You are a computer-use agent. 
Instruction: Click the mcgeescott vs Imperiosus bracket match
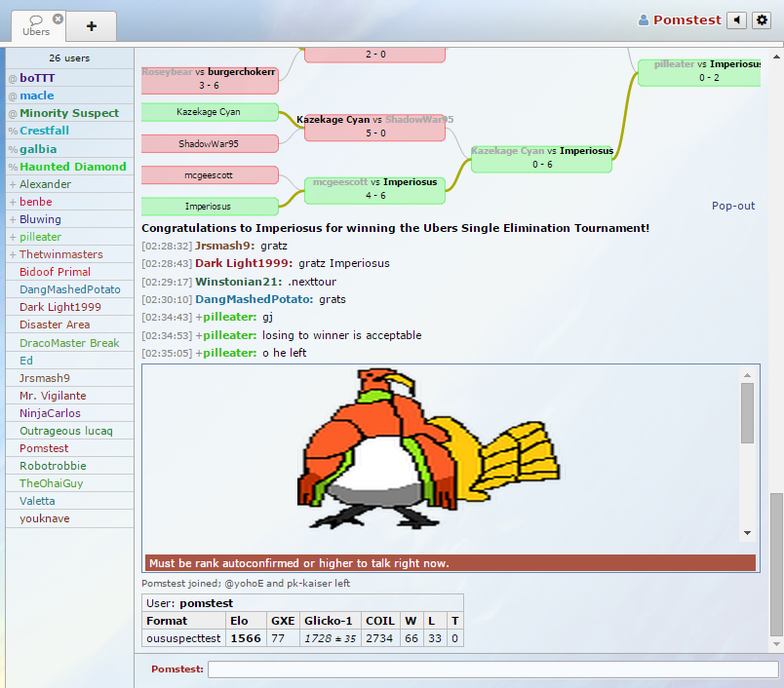[x=374, y=189]
